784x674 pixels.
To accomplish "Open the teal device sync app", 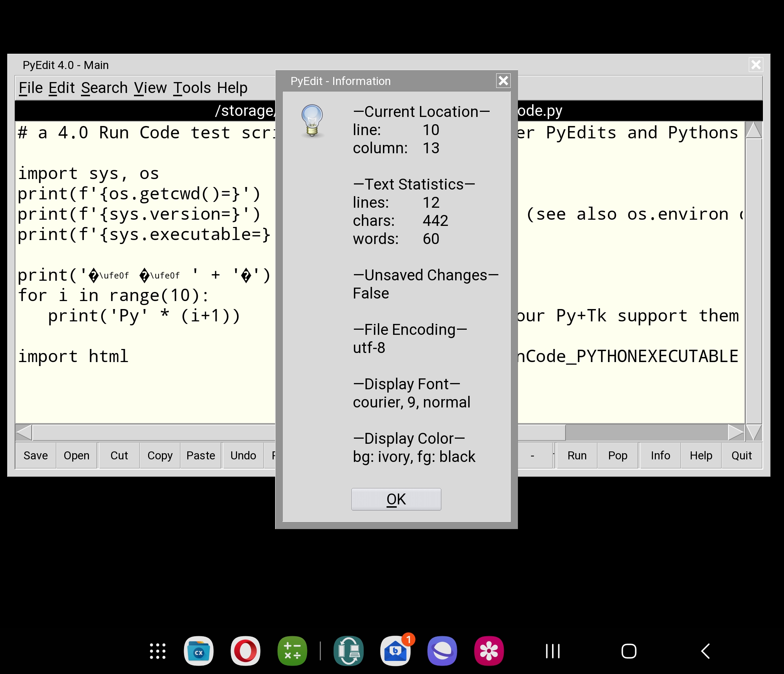I will pos(348,651).
